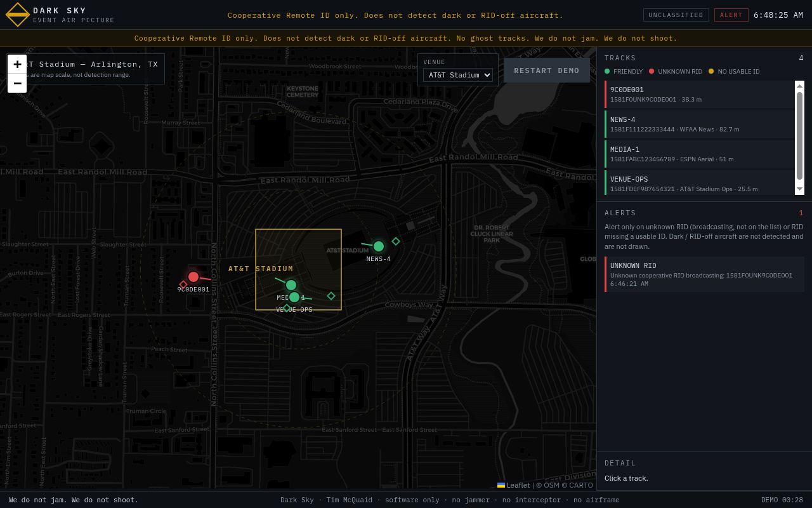Open track 9C0DE001 in the Tracks list
812x508 pixels.
(699, 94)
